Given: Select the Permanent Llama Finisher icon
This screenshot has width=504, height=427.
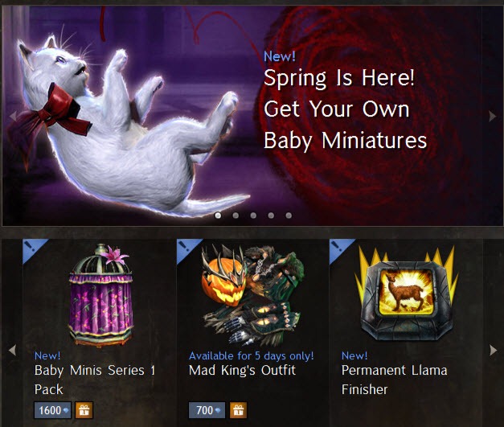Looking at the screenshot, I should (x=404, y=293).
